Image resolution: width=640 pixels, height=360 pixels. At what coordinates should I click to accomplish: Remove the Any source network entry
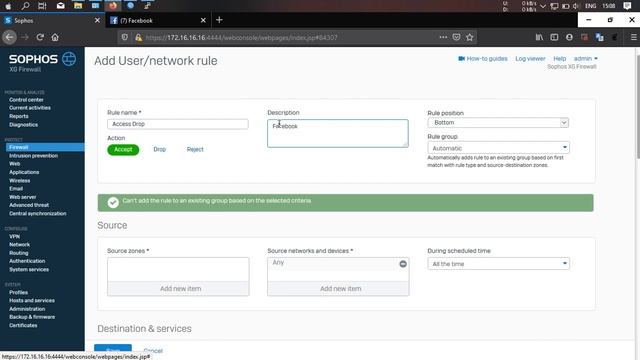(x=403, y=264)
